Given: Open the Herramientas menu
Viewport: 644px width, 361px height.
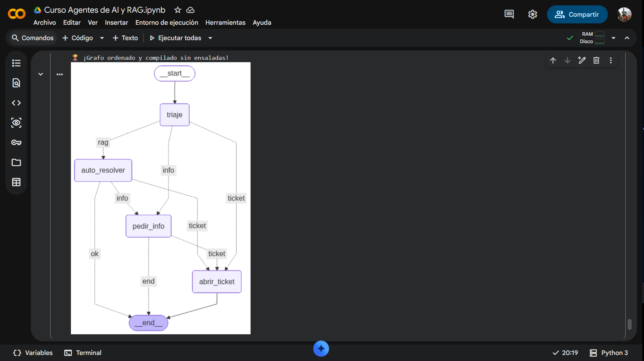Looking at the screenshot, I should pos(225,22).
